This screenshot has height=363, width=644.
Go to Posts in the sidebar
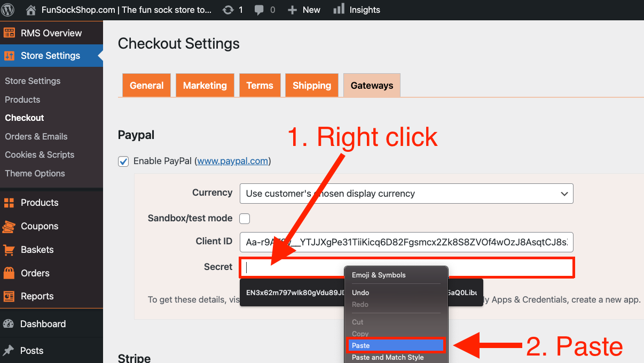[32, 351]
